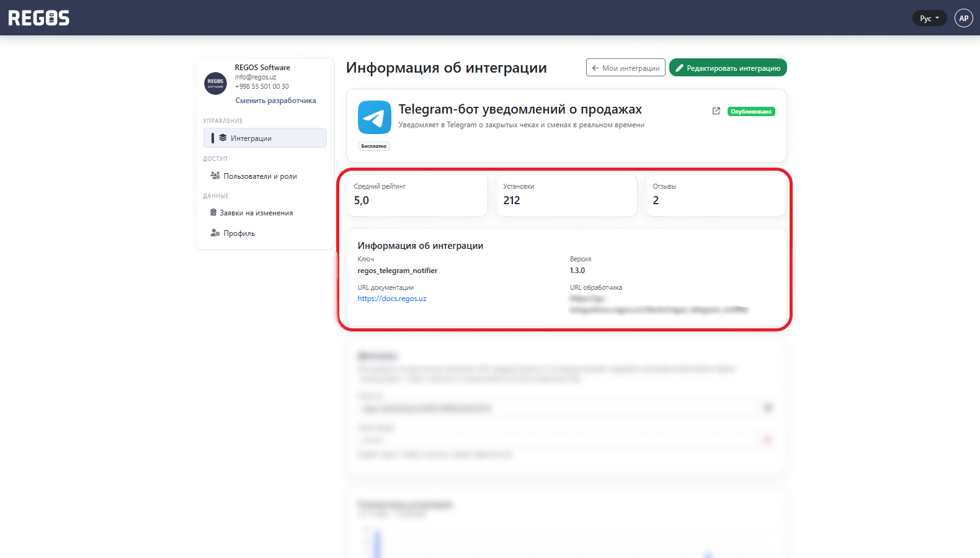
Task: Open the AP user avatar menu
Action: point(963,19)
